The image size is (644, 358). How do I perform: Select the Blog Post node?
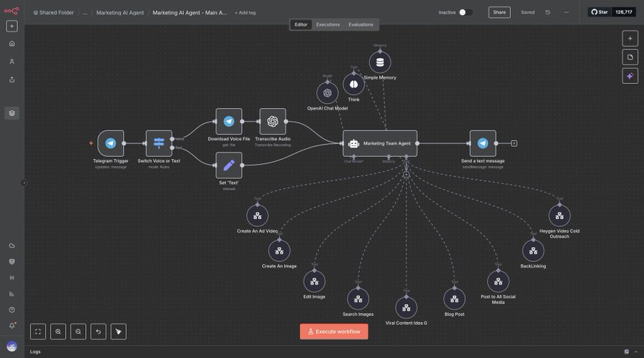coord(454,299)
